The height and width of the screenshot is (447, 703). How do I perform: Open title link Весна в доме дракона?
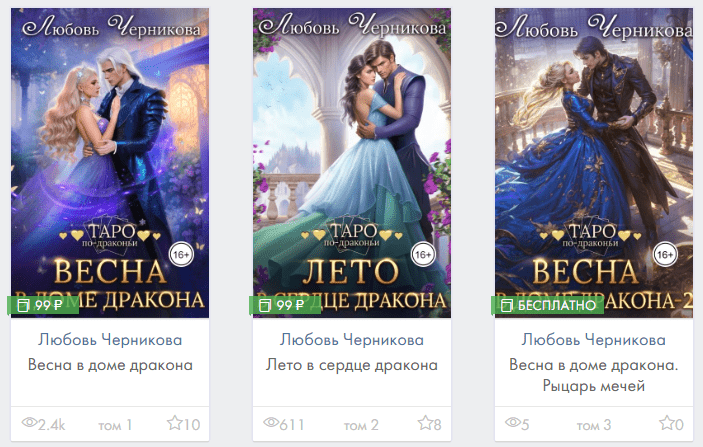click(x=110, y=365)
